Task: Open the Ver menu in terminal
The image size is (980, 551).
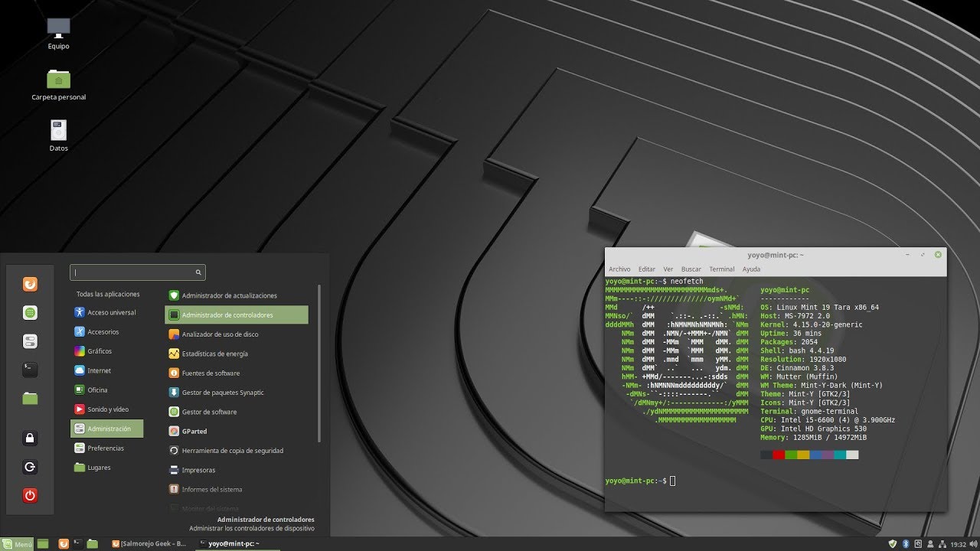Action: click(668, 269)
